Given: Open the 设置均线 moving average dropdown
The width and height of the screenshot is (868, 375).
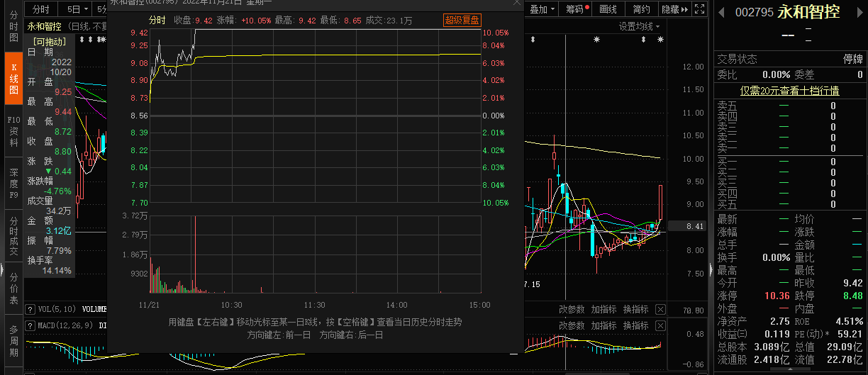Looking at the screenshot, I should (x=639, y=26).
